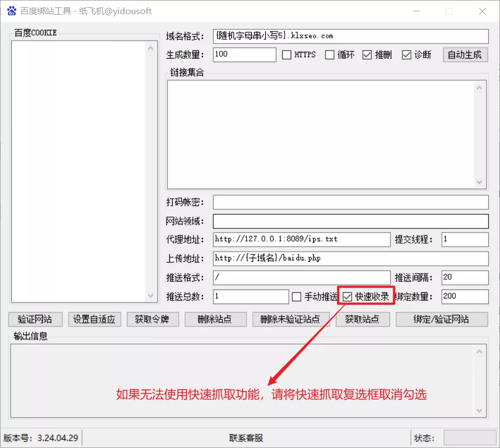Screen dimensions: 500x448
Task: Focus the 推送总数 input field
Action: 251,297
